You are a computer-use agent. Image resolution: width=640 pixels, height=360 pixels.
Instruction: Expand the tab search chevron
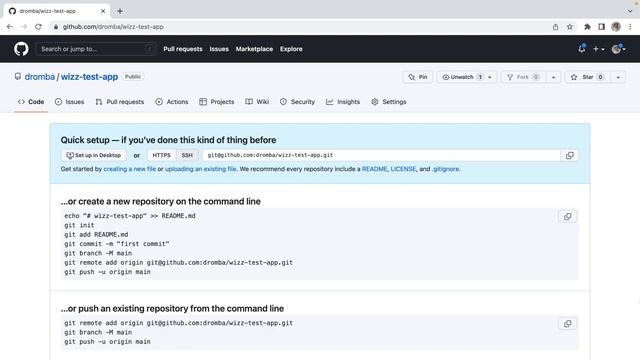point(630,11)
